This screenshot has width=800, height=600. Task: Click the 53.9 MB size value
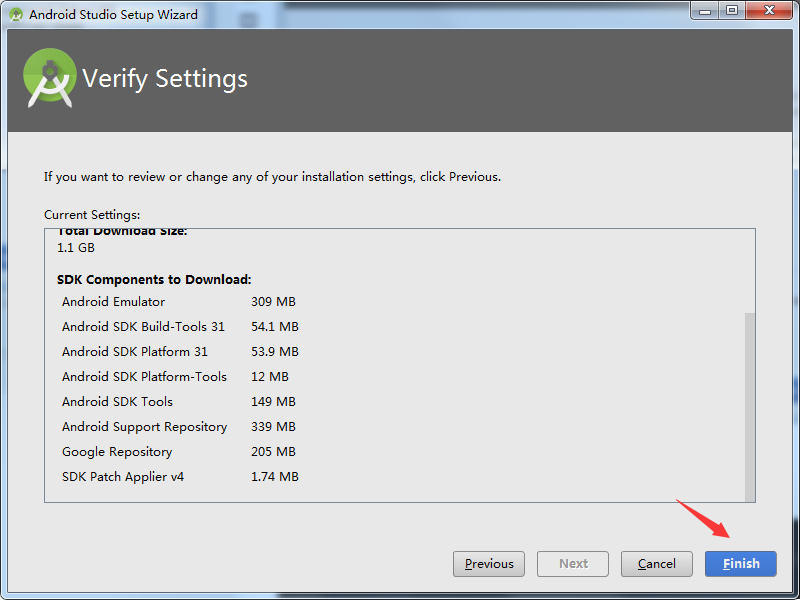[274, 352]
